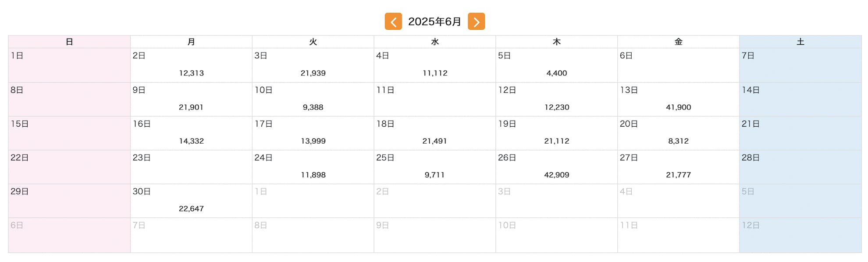The width and height of the screenshot is (868, 262).
Task: Click the 2025年6月 month title
Action: click(434, 21)
